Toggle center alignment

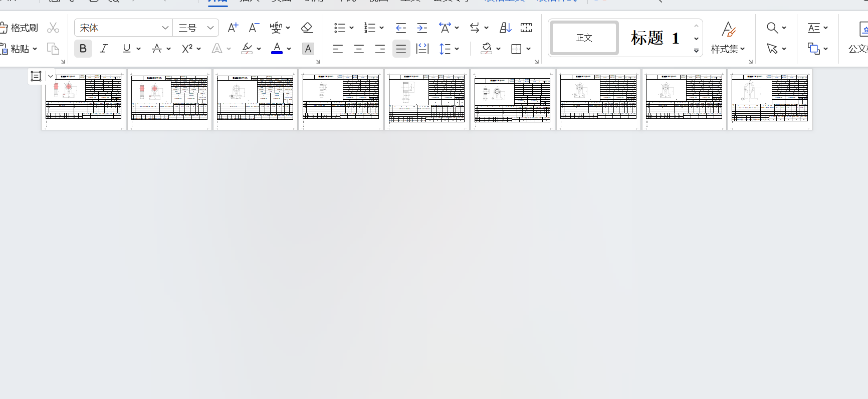[x=359, y=49]
